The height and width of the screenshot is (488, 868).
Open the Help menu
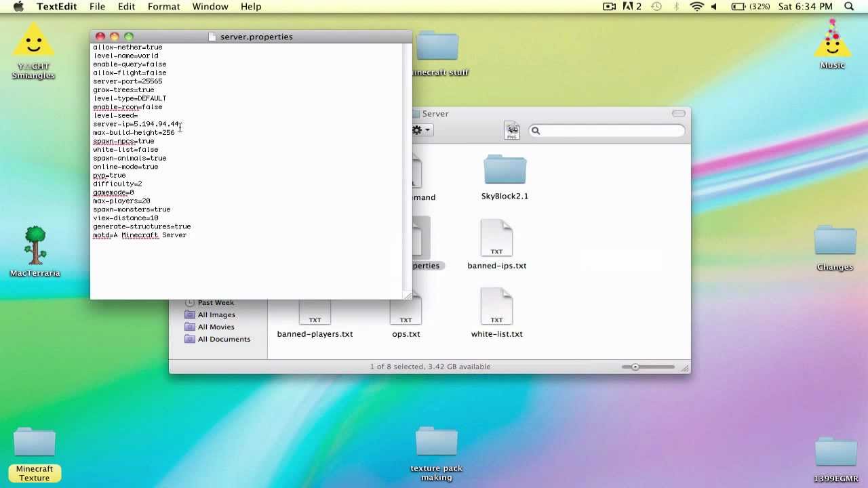coord(251,7)
